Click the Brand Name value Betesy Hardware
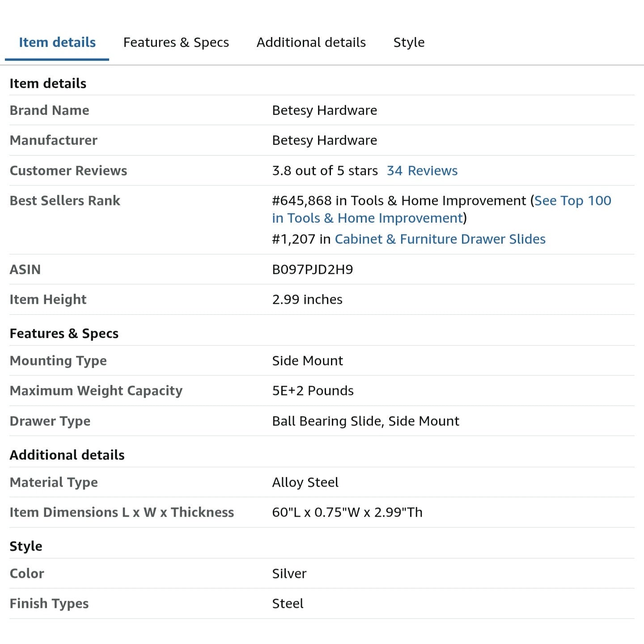 [x=324, y=110]
